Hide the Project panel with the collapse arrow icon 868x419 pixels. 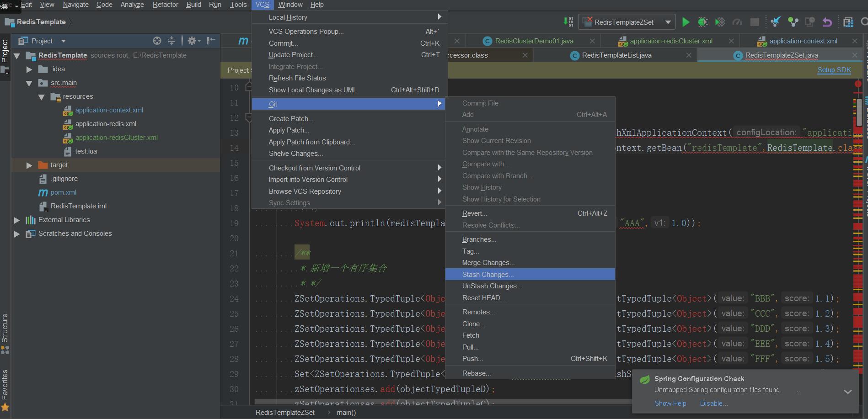click(x=210, y=40)
